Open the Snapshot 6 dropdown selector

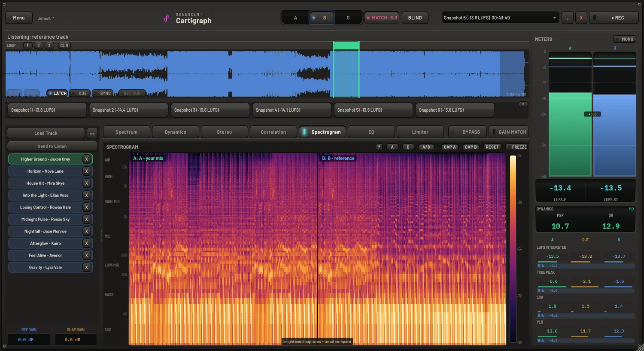tap(500, 18)
